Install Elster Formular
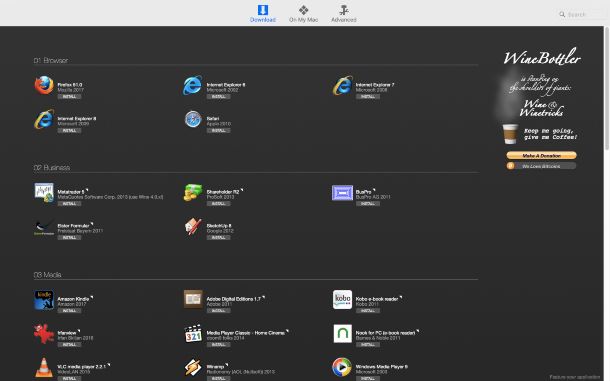This screenshot has height=381, width=610. click(x=69, y=237)
